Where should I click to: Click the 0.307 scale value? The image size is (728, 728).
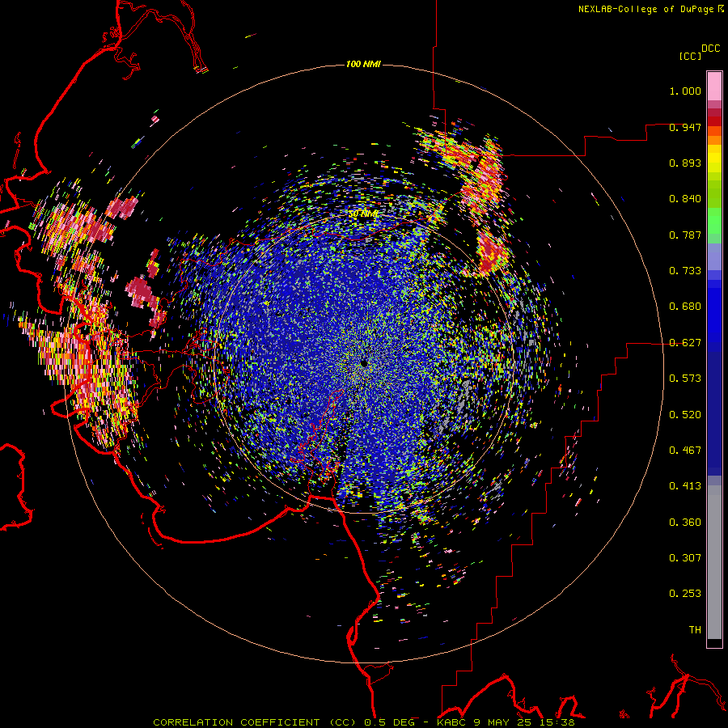pos(685,558)
